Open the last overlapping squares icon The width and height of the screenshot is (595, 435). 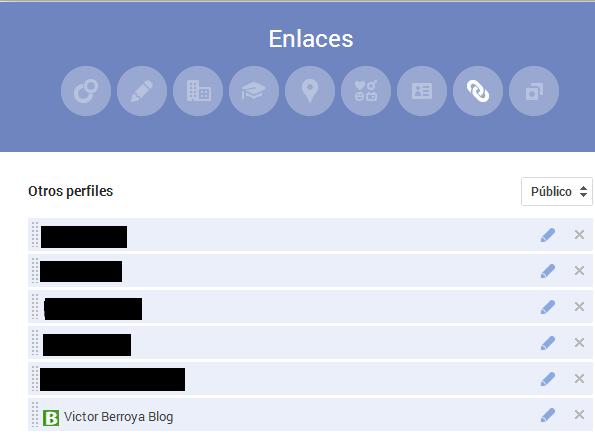click(x=534, y=91)
